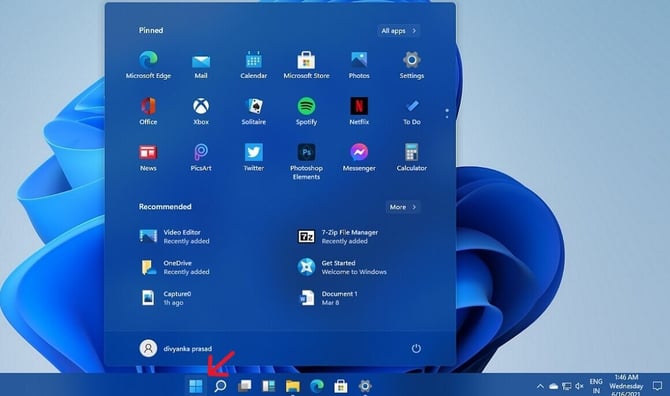The image size is (670, 396).
Task: Open the To Do app
Action: point(411,111)
